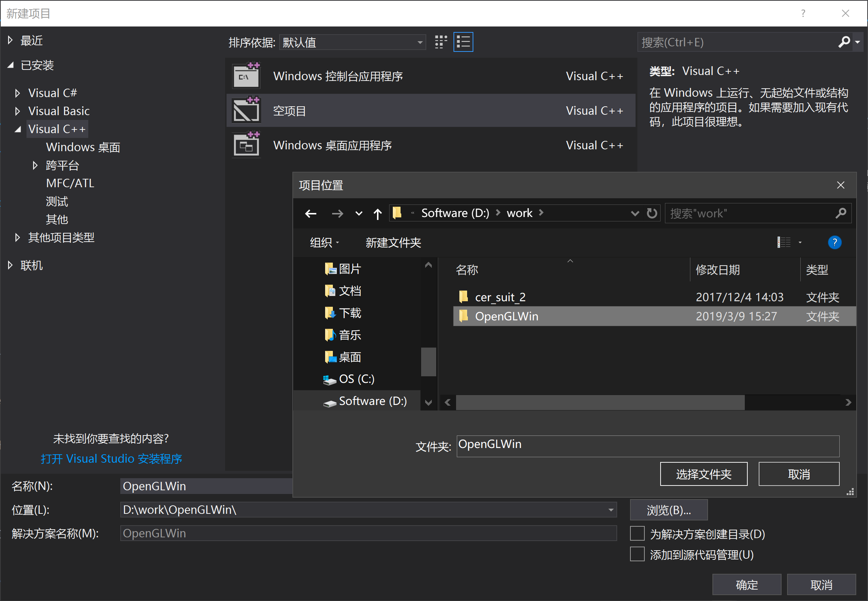Click the Windows 控制台应用程序 template icon

[x=246, y=75]
